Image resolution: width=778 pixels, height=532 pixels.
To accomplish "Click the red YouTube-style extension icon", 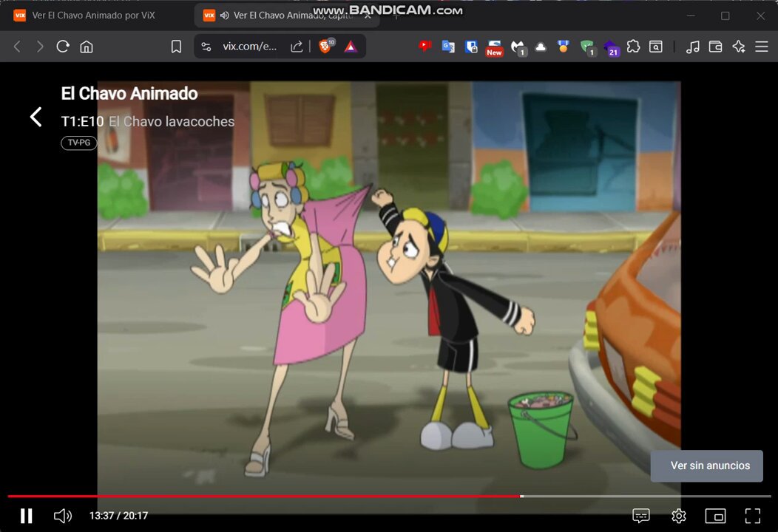I will point(424,46).
